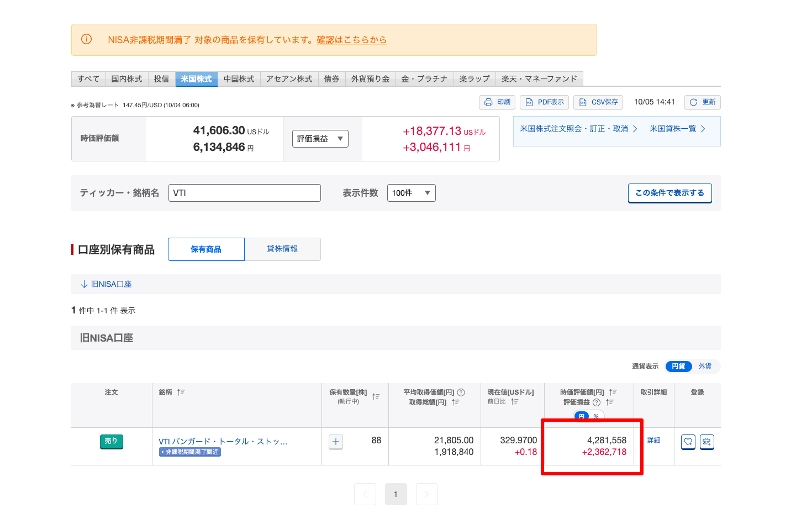Click the この条件で表示する button
The height and width of the screenshot is (529, 812).
click(x=669, y=193)
